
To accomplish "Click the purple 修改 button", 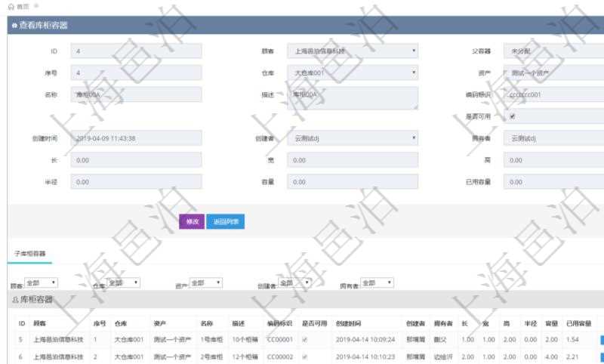I will [x=191, y=222].
